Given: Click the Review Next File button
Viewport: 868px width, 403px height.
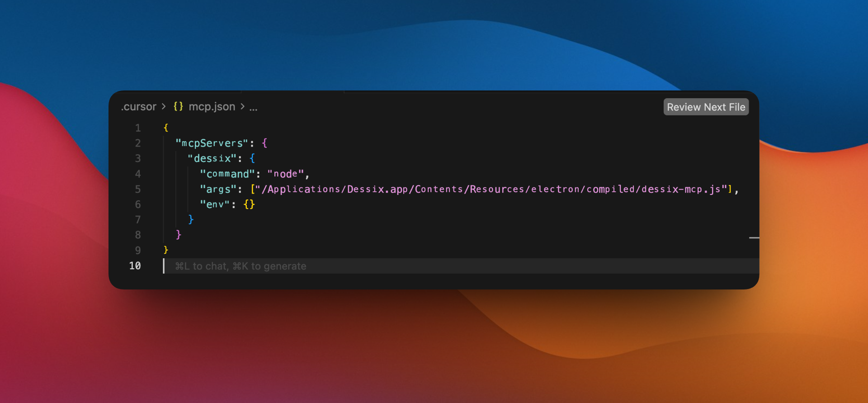Looking at the screenshot, I should click(706, 107).
